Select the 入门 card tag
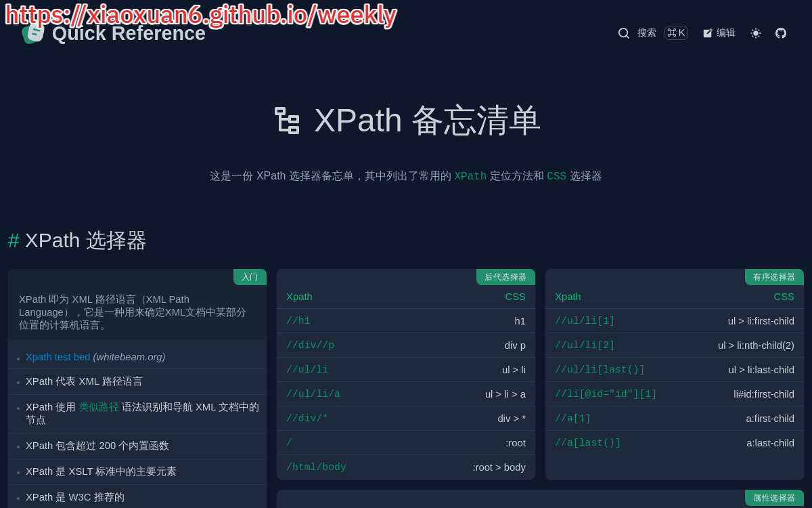Screen dimensions: 812x508 250,277
